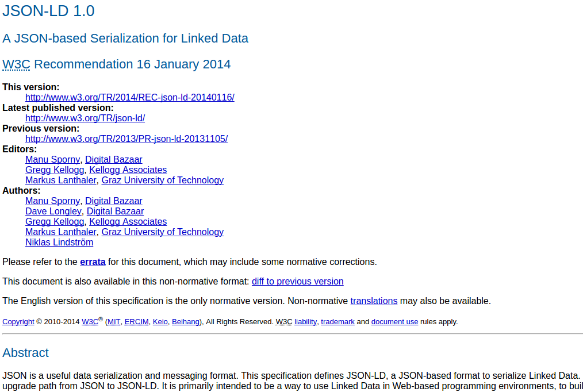Open the Keio link
This screenshot has width=583, height=392.
(160, 322)
